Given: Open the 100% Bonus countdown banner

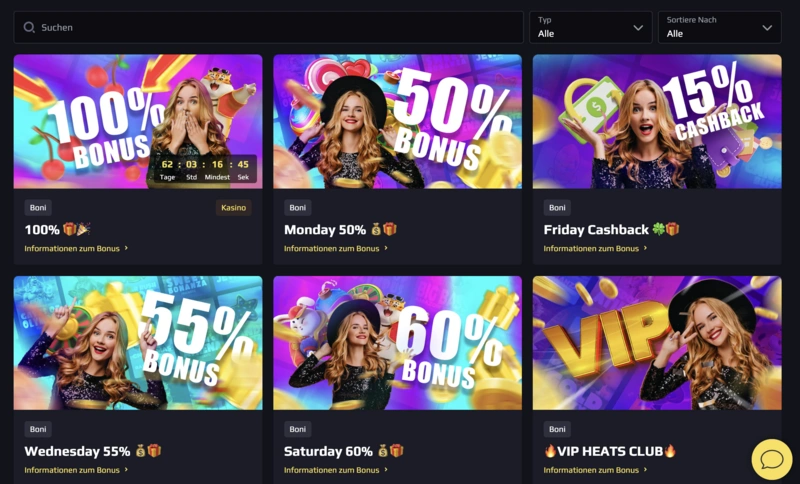Looking at the screenshot, I should 138,121.
